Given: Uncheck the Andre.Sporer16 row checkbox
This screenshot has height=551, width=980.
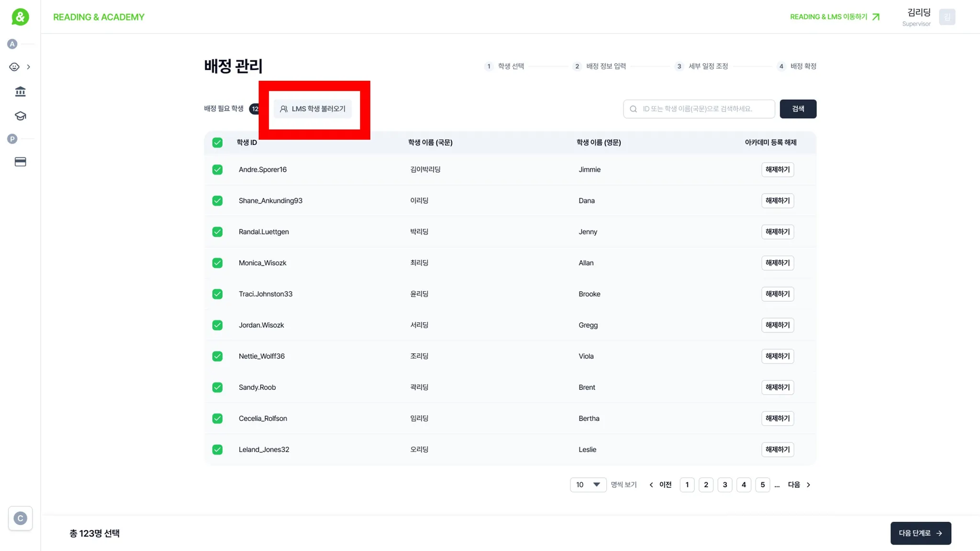Looking at the screenshot, I should (x=217, y=170).
